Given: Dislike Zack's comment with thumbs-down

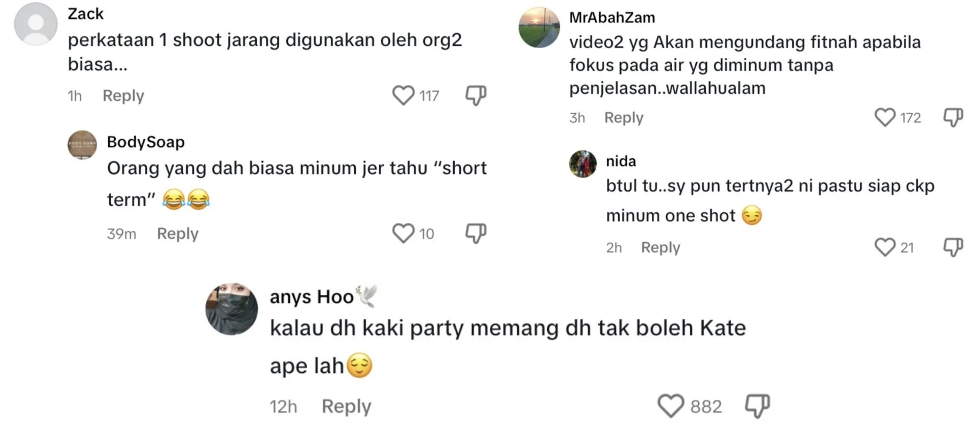Looking at the screenshot, I should coord(476,95).
